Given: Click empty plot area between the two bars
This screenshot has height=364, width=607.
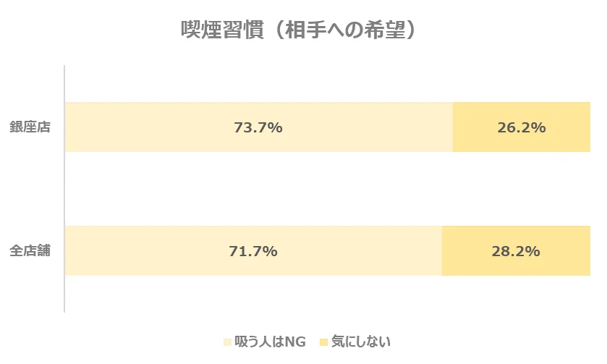Looking at the screenshot, I should coord(326,190).
